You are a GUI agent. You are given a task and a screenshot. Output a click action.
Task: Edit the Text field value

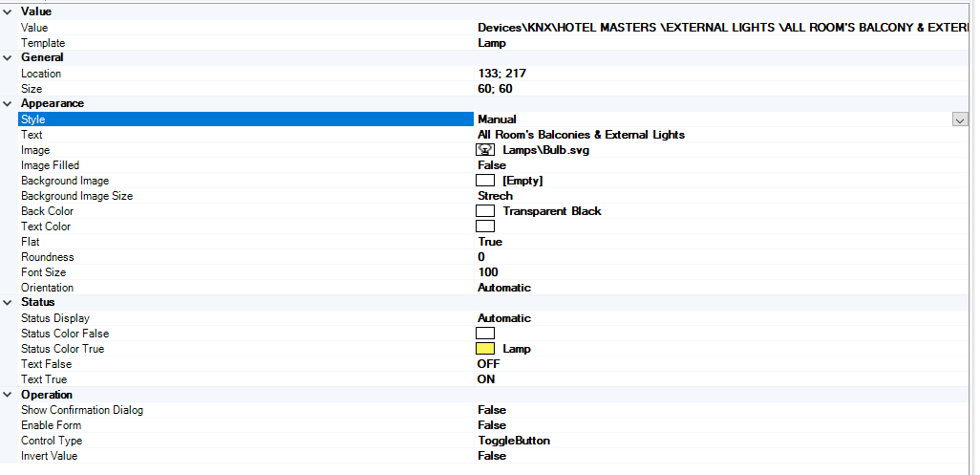[581, 135]
